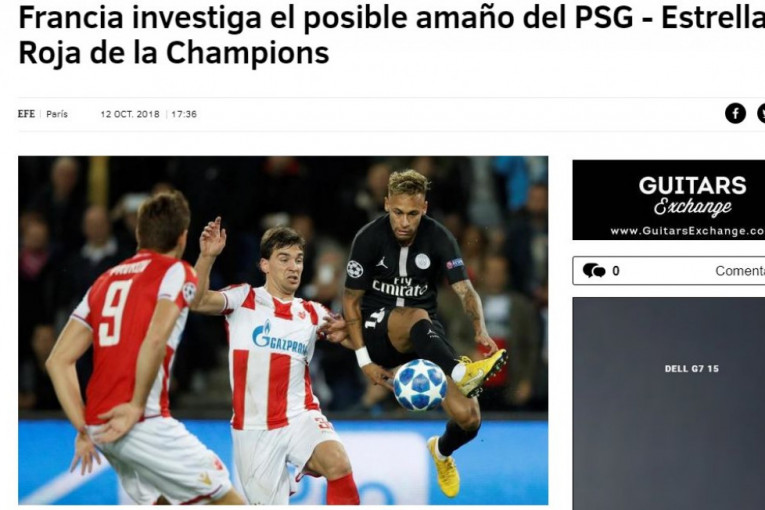Click the EFE agency byline
The width and height of the screenshot is (765, 510).
tap(26, 114)
